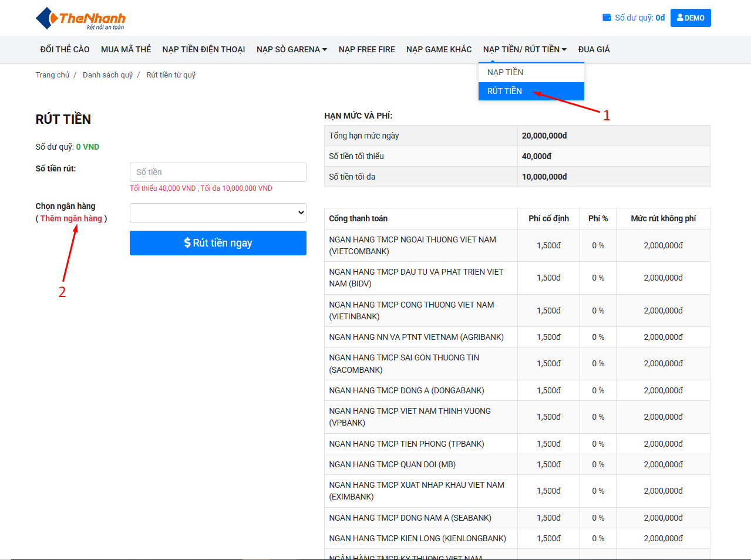The width and height of the screenshot is (751, 560).
Task: Open NẠP FREE FIRE page
Action: pyautogui.click(x=367, y=49)
